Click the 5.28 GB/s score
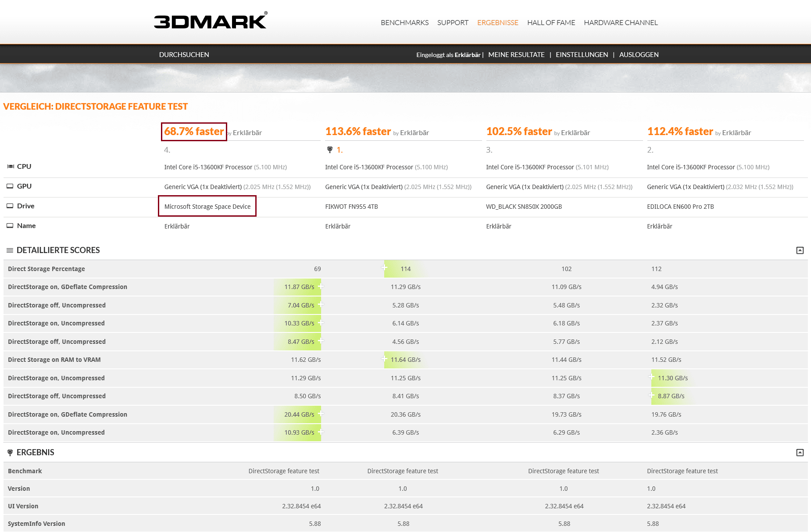The width and height of the screenshot is (811, 532). click(406, 305)
